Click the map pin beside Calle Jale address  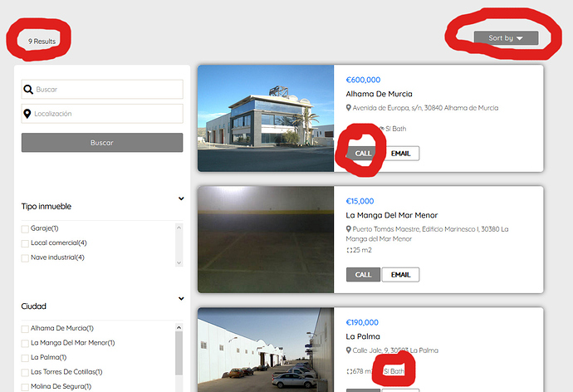(x=349, y=350)
